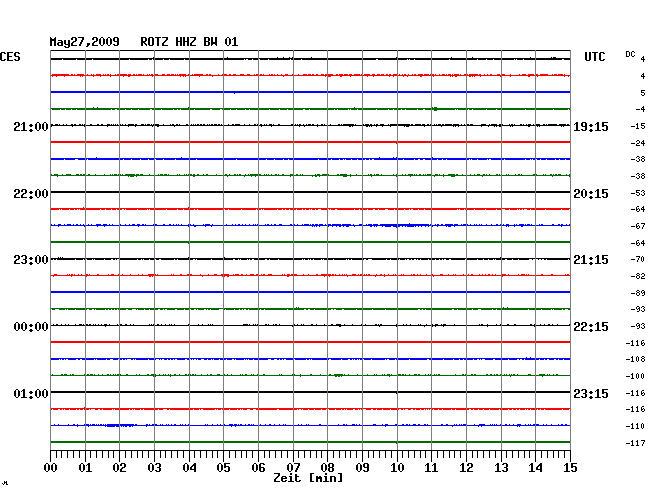This screenshot has height=494, width=650.
Task: Select the 23:15 UTC time label
Action: 591,393
